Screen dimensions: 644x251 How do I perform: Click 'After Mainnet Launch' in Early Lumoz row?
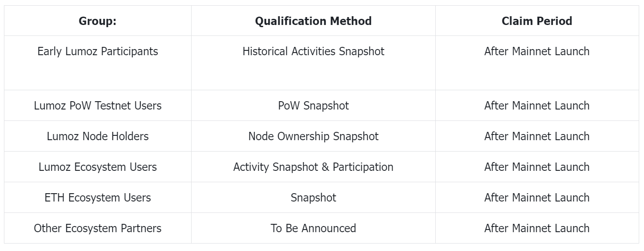pos(537,51)
